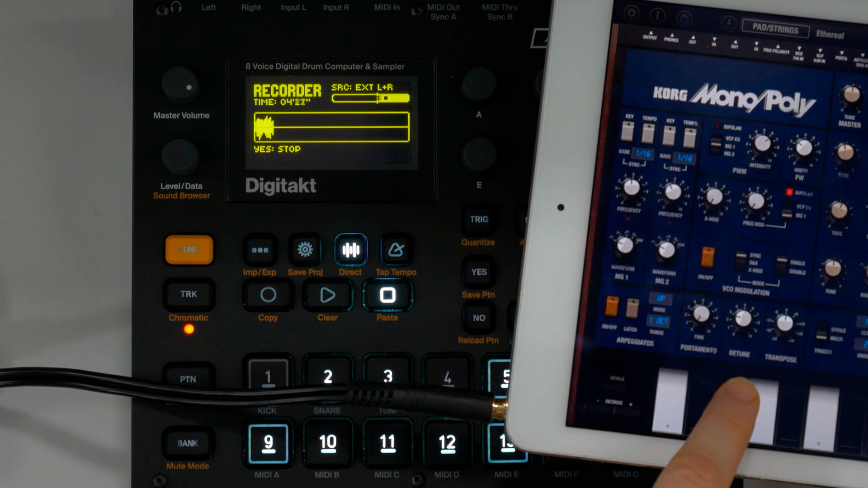Click the Reload Ptn button
Image resolution: width=868 pixels, height=488 pixels.
click(x=479, y=318)
